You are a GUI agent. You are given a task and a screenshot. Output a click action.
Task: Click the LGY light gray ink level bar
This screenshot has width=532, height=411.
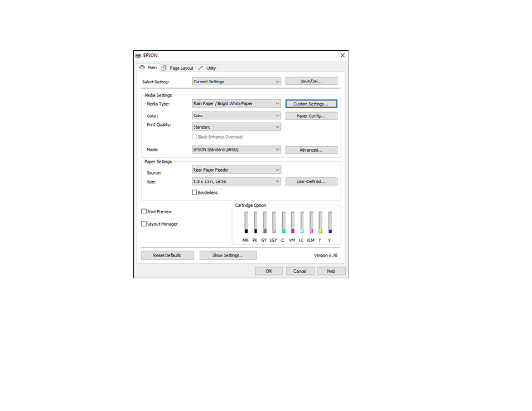tap(274, 223)
